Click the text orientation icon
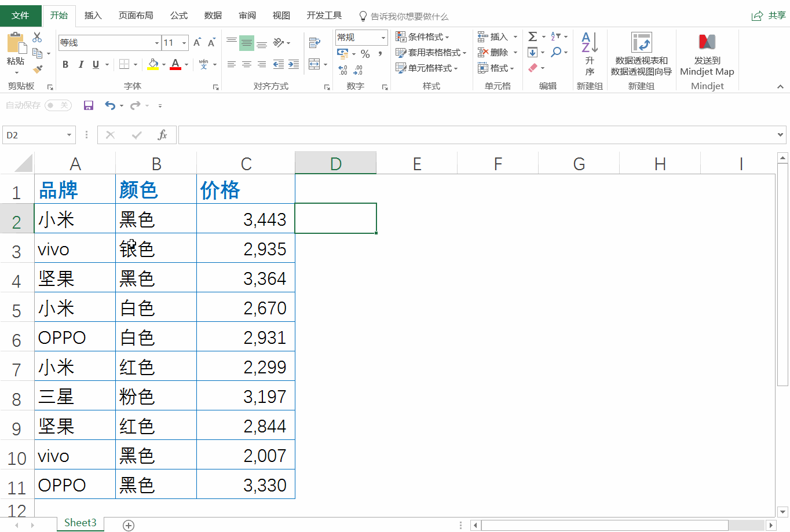This screenshot has height=532, width=790. (x=279, y=42)
